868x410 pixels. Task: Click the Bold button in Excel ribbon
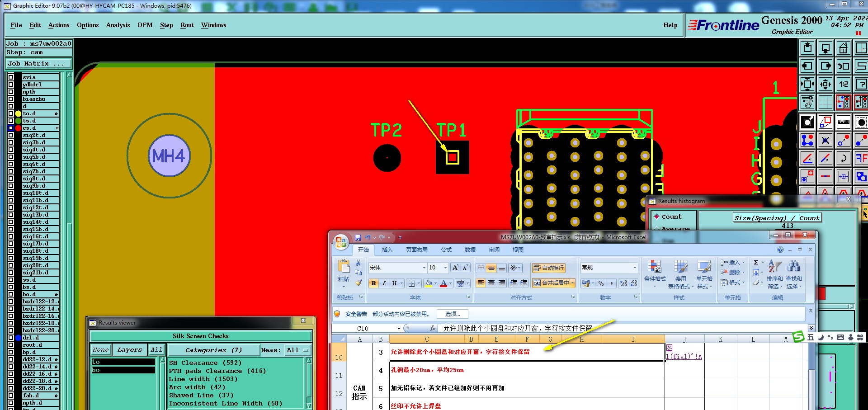(x=373, y=283)
